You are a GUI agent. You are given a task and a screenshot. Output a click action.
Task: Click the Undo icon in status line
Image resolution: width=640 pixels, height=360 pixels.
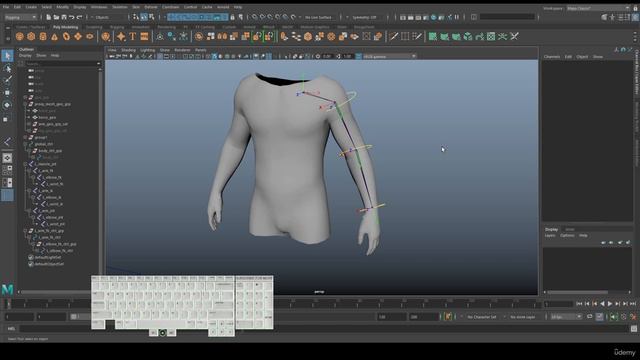71,17
